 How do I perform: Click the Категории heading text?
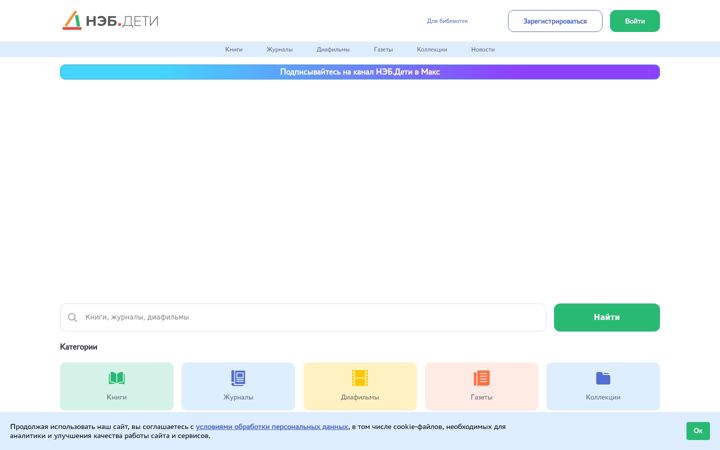tap(79, 347)
